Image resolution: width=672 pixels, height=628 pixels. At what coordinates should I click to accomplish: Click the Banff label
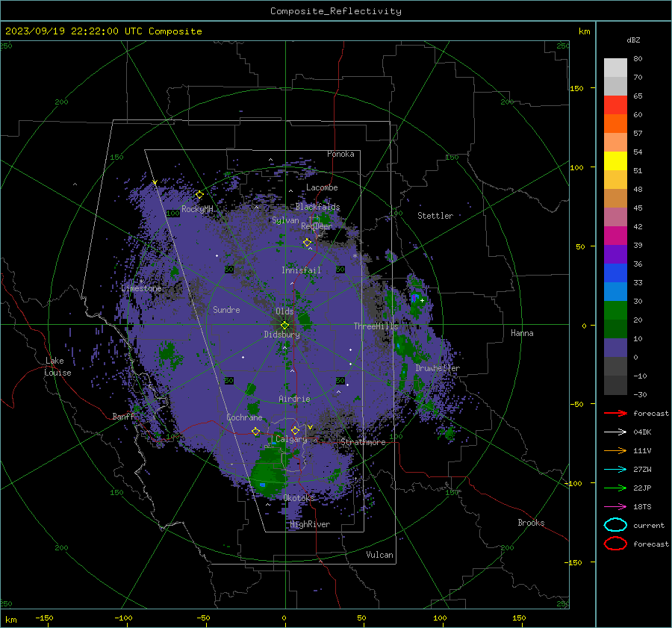click(x=123, y=417)
